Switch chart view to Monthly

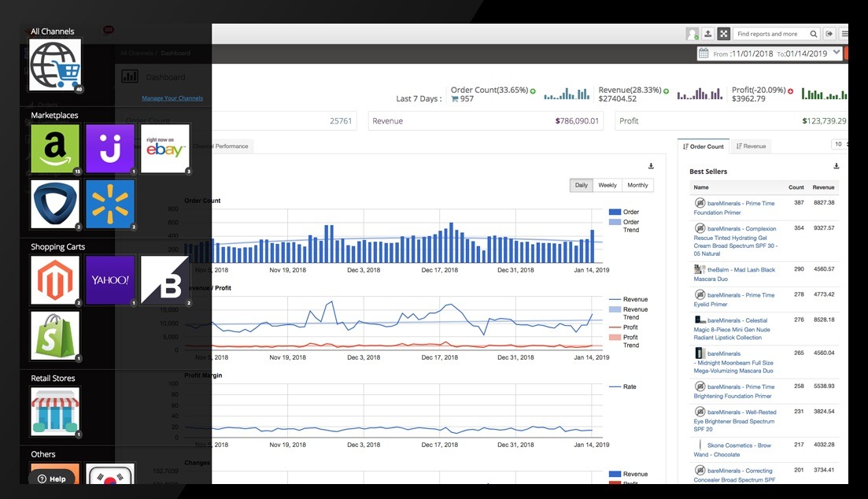[637, 185]
